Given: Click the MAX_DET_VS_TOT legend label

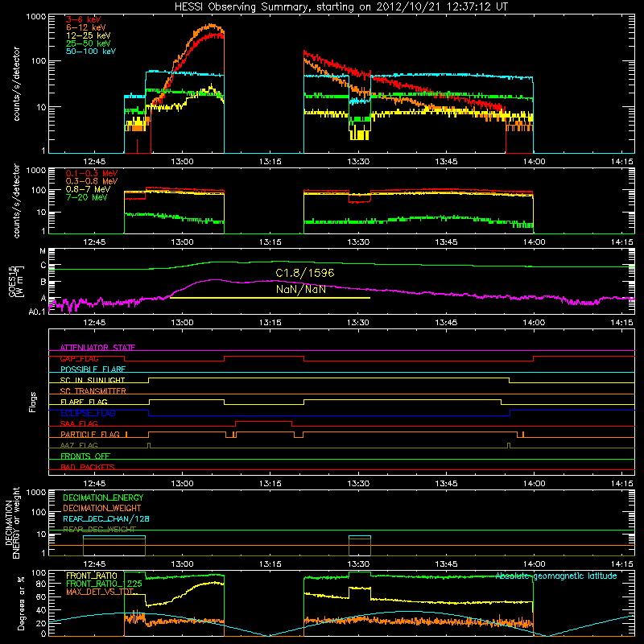Looking at the screenshot, I should click(x=100, y=592).
